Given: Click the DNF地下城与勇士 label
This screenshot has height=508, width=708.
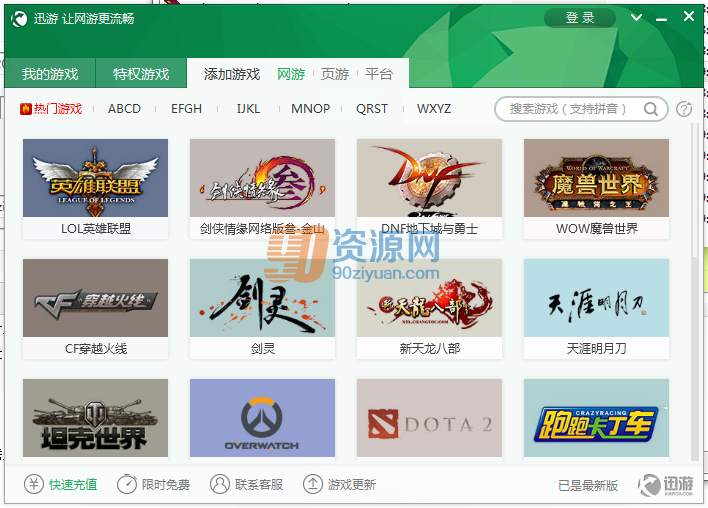Looking at the screenshot, I should click(429, 228).
